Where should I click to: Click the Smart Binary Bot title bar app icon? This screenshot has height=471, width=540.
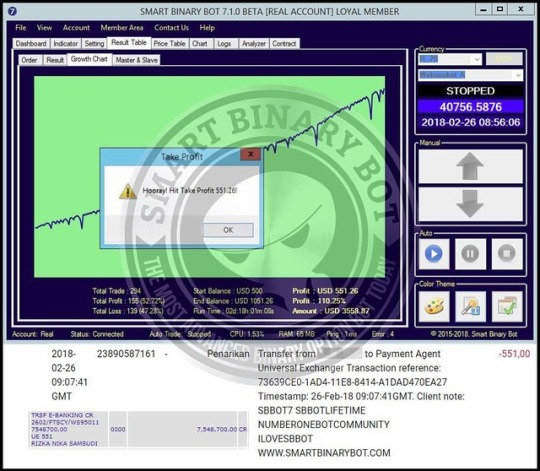tap(12, 11)
